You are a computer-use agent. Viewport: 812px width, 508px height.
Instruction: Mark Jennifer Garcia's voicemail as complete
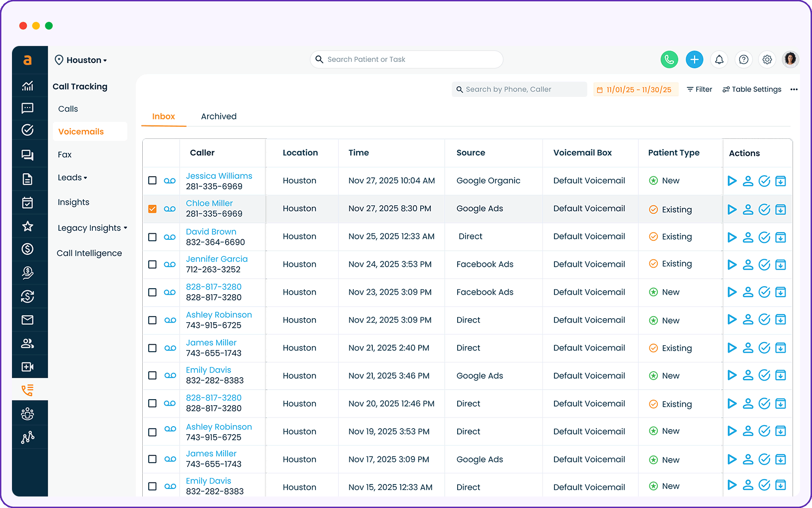[x=764, y=265]
